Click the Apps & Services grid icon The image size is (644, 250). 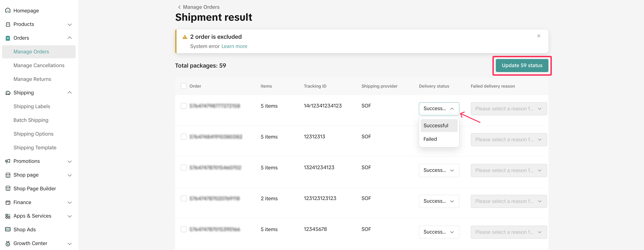[x=8, y=216]
